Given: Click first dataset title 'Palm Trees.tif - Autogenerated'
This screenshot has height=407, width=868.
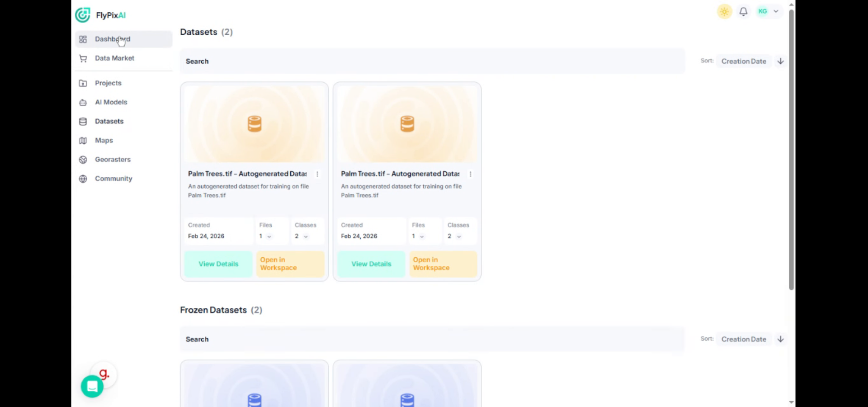Looking at the screenshot, I should click(x=247, y=174).
